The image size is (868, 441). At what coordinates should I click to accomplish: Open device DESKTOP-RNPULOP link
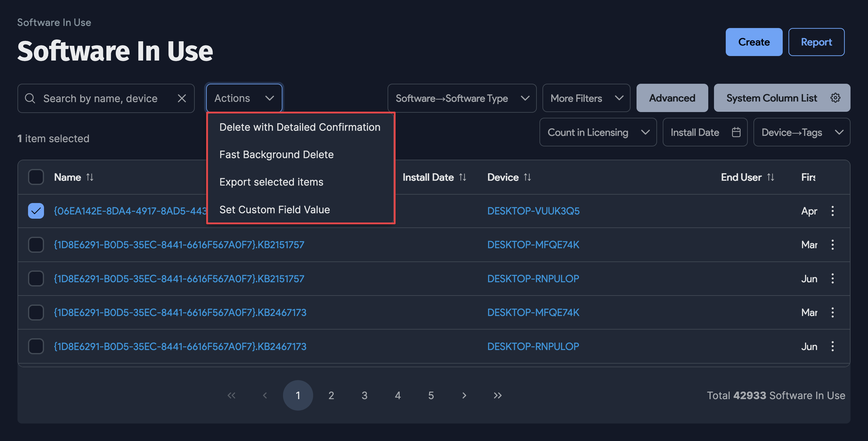click(533, 278)
